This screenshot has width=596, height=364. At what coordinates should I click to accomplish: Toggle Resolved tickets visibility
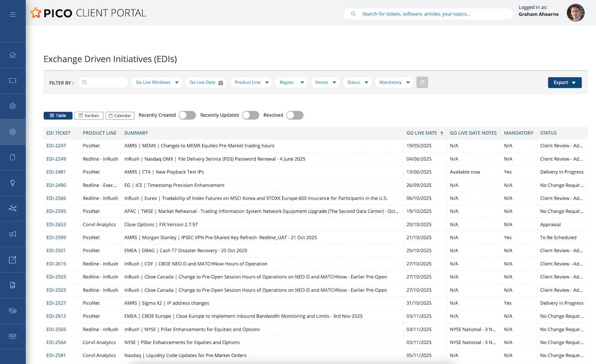point(295,115)
